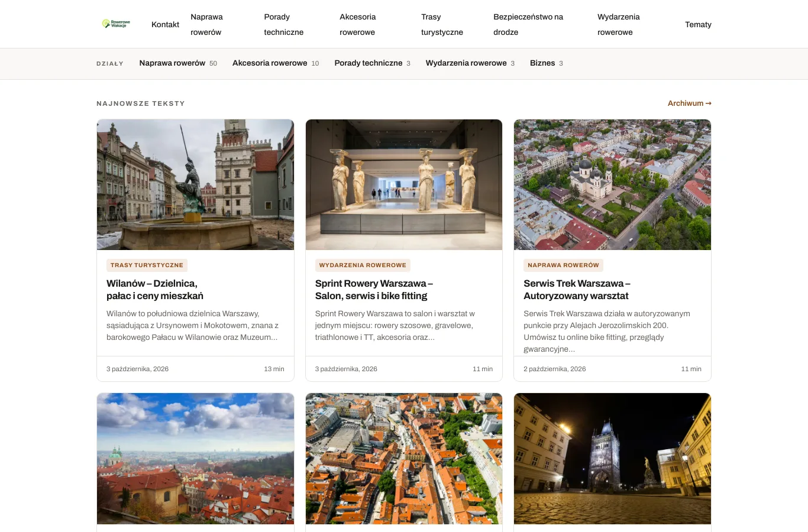The width and height of the screenshot is (808, 532).
Task: Open the red rooftops cloudy sky thumbnail
Action: click(x=195, y=459)
